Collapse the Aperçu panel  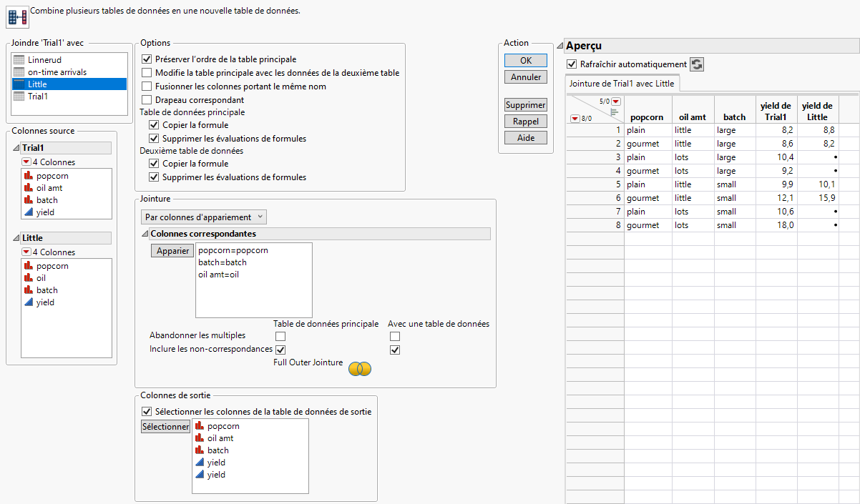tap(560, 46)
